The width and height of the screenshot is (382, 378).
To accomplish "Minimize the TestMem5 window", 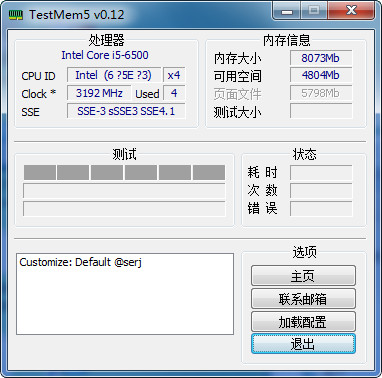I will coord(287,11).
